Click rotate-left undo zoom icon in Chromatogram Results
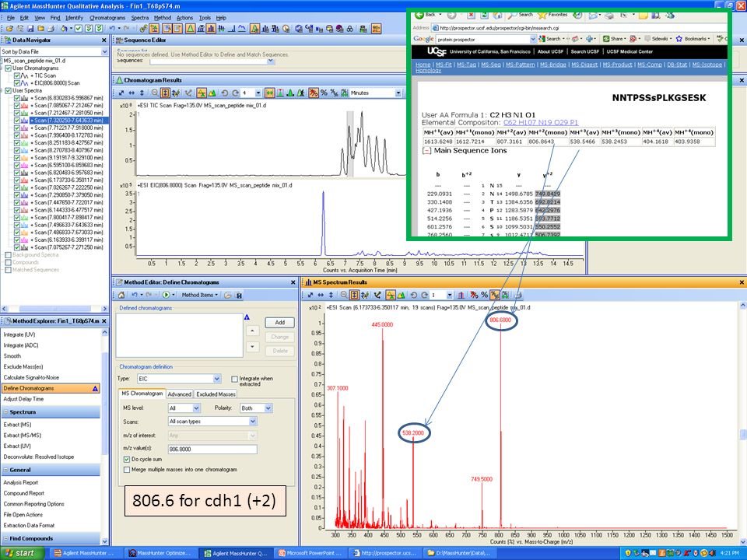 [x=224, y=93]
